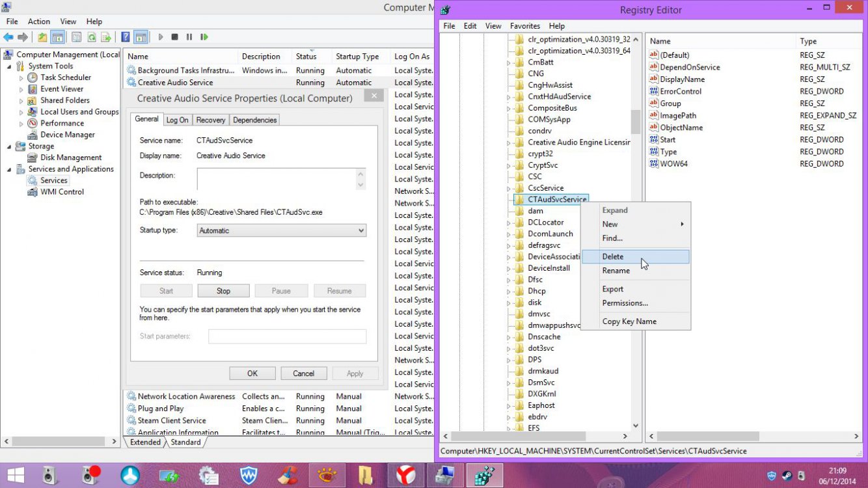The image size is (868, 488).
Task: Select the DependOnService registry value
Action: click(x=690, y=67)
